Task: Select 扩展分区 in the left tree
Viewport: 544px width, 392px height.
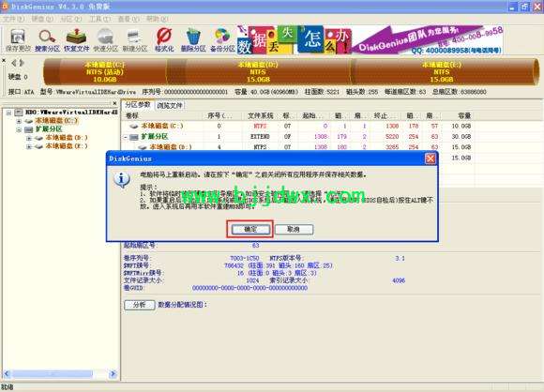Action: (49, 129)
